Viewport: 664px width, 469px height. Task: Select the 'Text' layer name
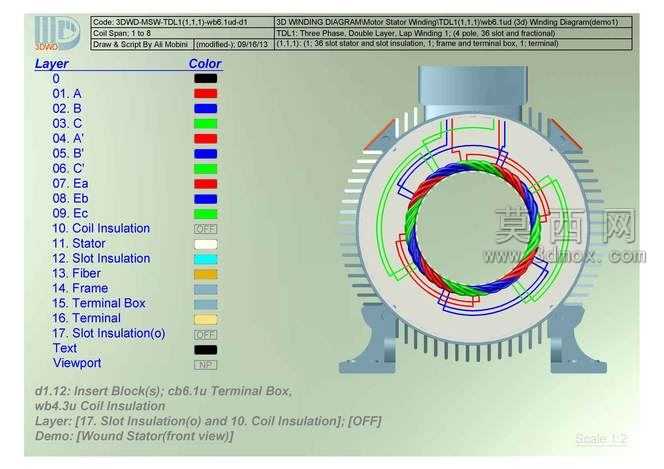(65, 348)
